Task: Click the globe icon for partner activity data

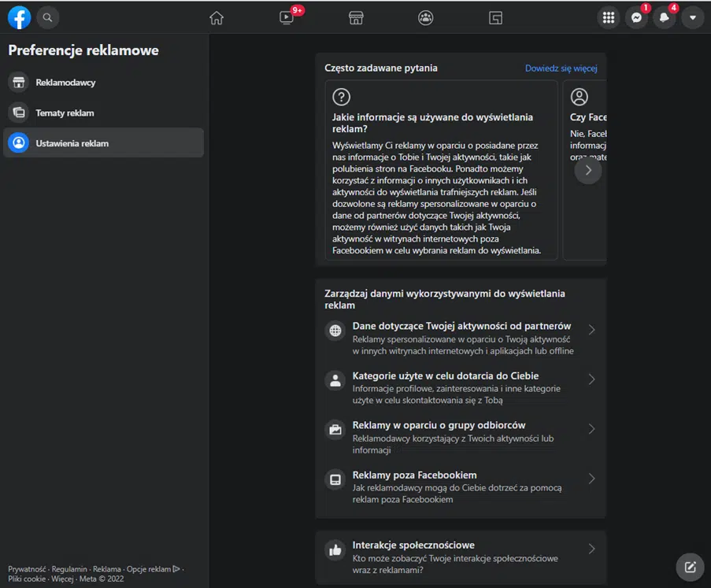Action: [335, 331]
